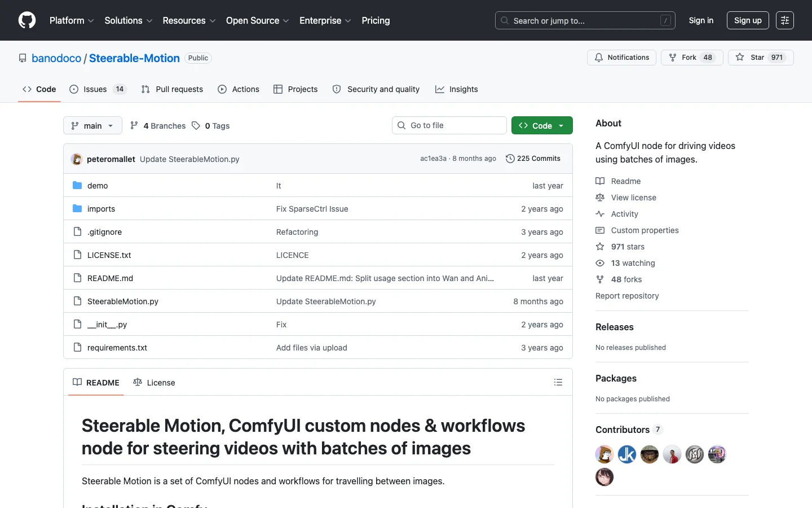The width and height of the screenshot is (812, 508).
Task: Open the Custom properties link
Action: (645, 230)
